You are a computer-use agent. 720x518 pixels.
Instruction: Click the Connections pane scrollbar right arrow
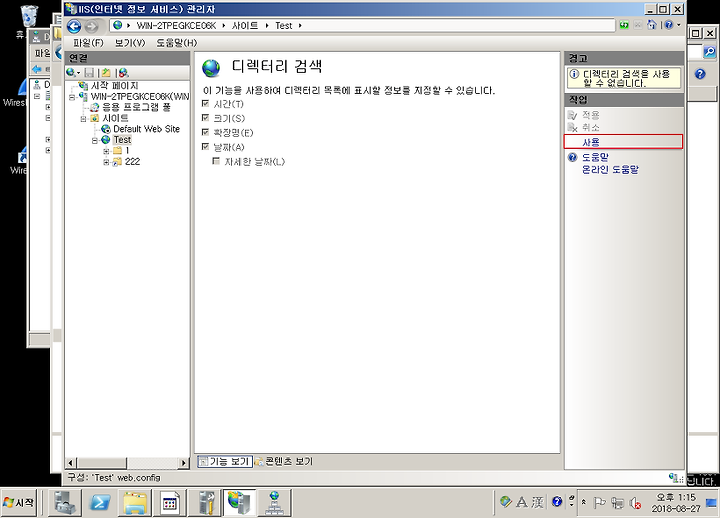pos(183,462)
